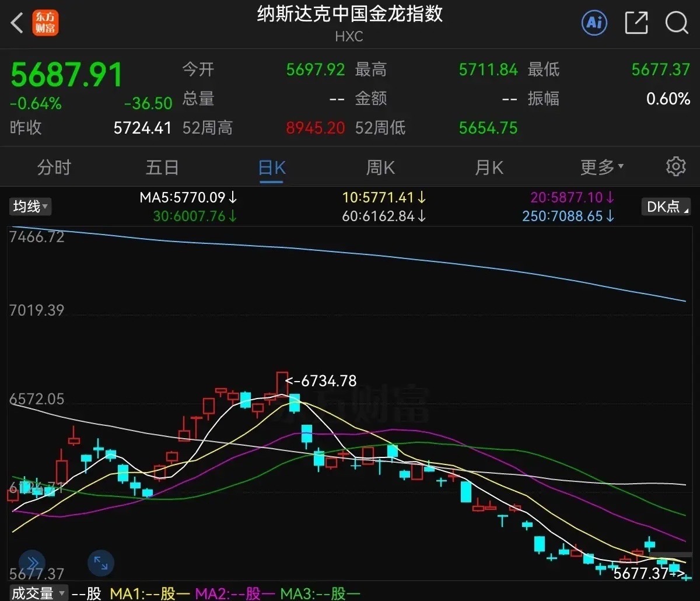The image size is (700, 601).
Task: Tap the 振幅 value 0.60%
Action: tap(668, 99)
